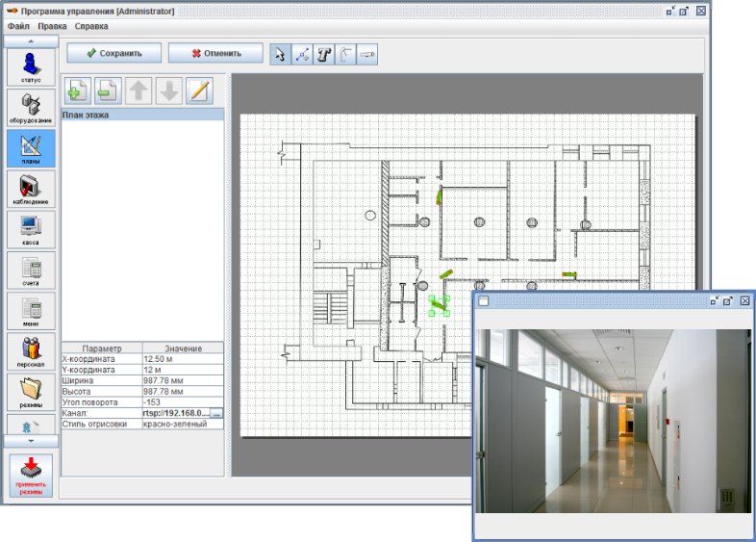756x542 pixels.
Task: Click the 'Отменить' button
Action: (x=215, y=54)
